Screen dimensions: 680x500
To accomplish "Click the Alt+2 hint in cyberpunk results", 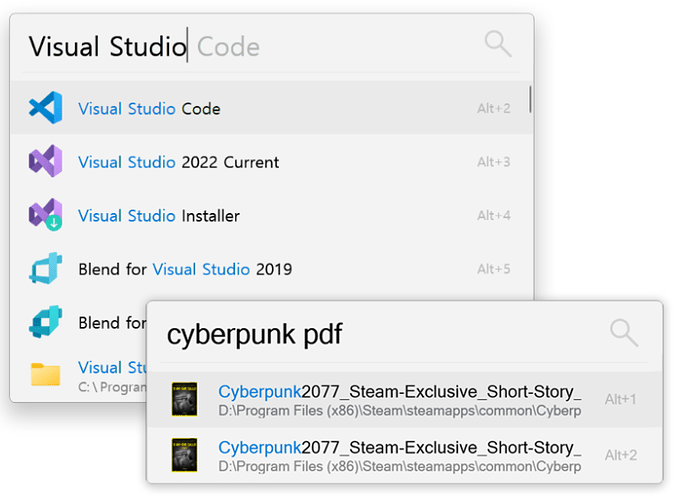I will tap(621, 455).
